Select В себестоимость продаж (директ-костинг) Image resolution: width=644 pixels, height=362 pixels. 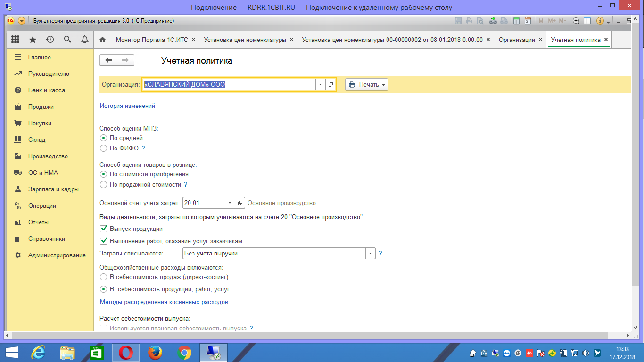(164, 277)
